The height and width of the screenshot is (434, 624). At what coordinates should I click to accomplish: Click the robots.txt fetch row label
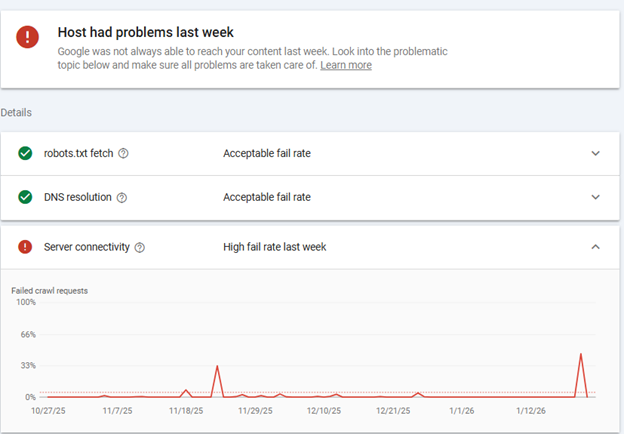(79, 153)
